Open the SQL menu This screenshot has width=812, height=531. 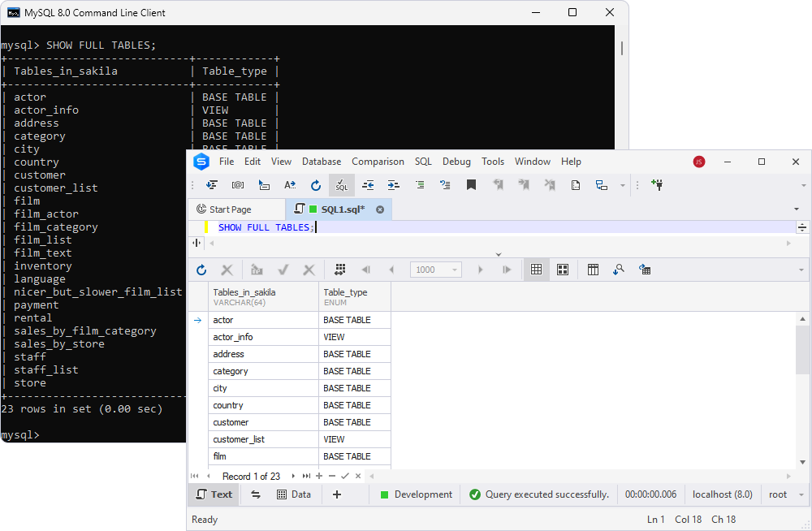click(x=423, y=162)
